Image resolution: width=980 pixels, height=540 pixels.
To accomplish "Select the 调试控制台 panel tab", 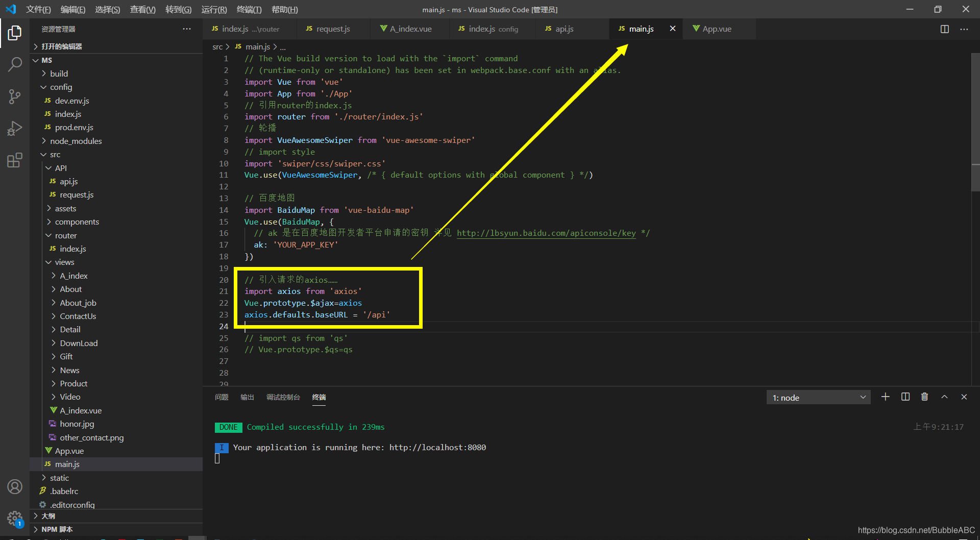I will tap(283, 397).
